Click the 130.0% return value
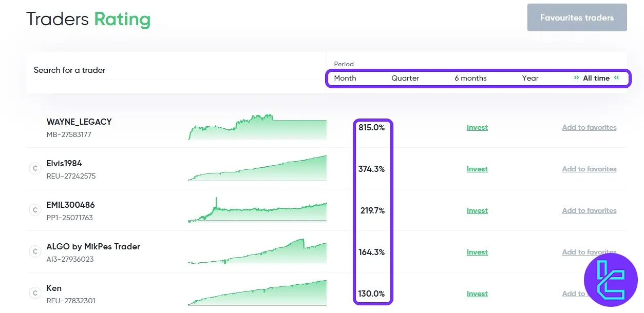The image size is (644, 313). 371,294
